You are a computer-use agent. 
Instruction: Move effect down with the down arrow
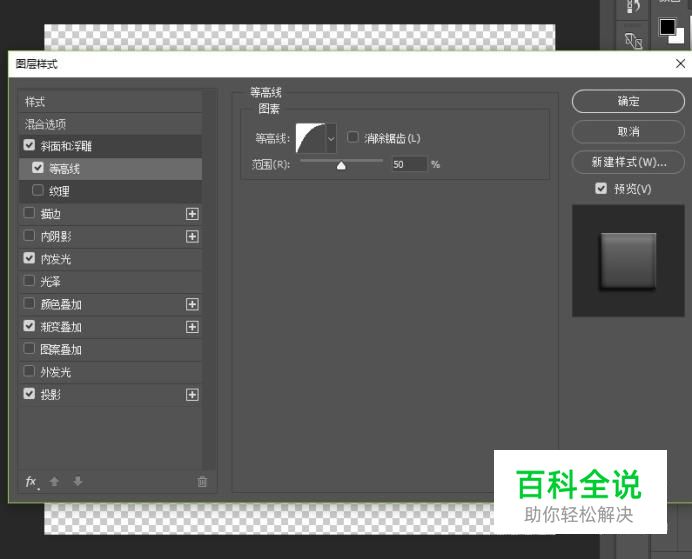click(x=78, y=481)
